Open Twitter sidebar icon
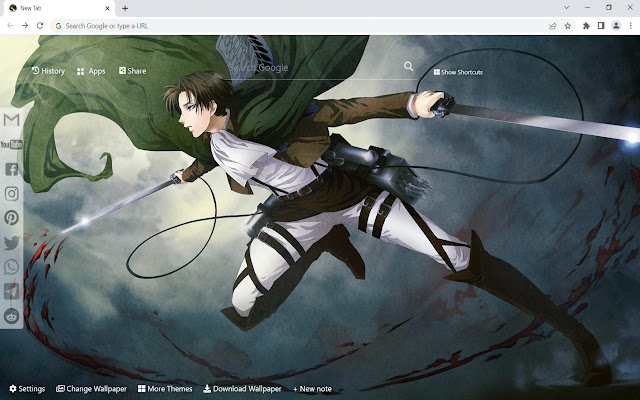Screen dimensions: 640x400 point(11,242)
